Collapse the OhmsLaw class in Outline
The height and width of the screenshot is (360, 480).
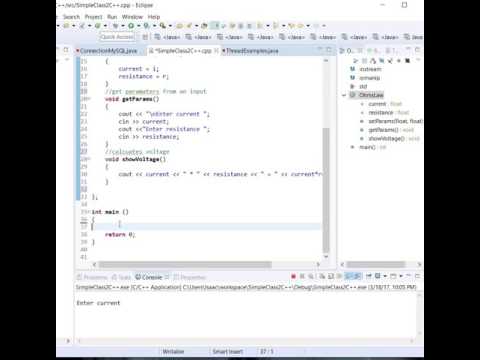[x=344, y=95]
